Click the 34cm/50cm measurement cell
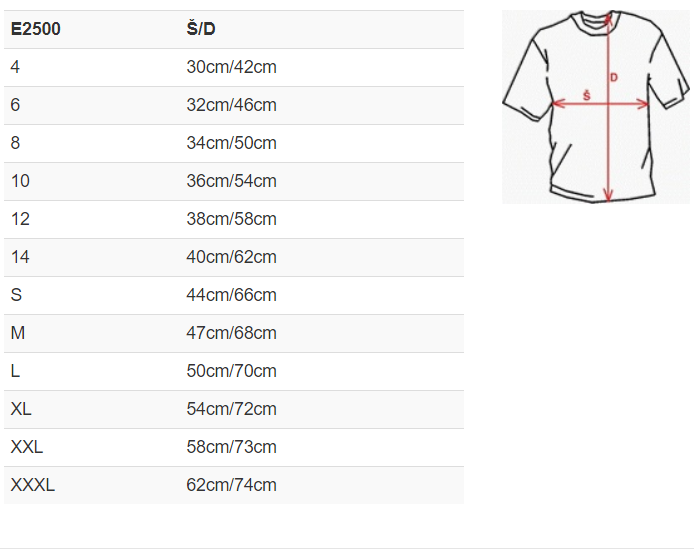694x559 pixels. [231, 143]
